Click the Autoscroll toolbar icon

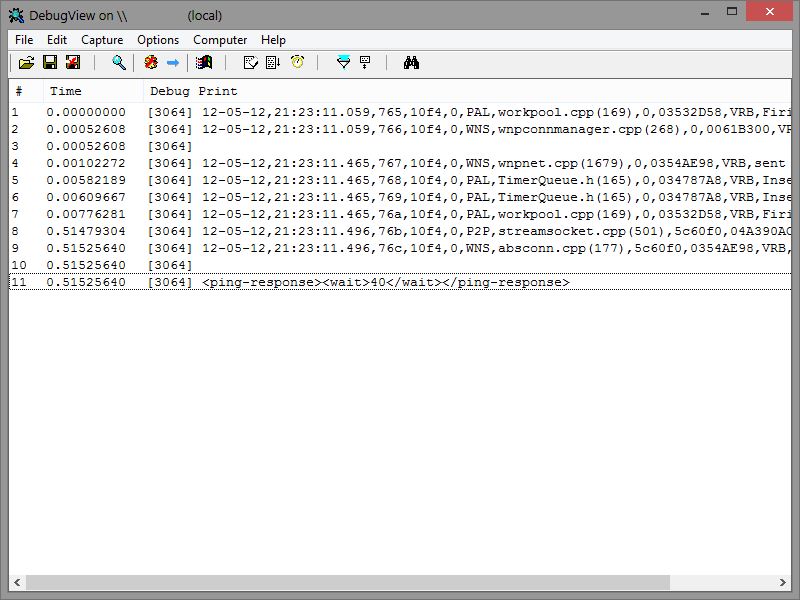273,63
